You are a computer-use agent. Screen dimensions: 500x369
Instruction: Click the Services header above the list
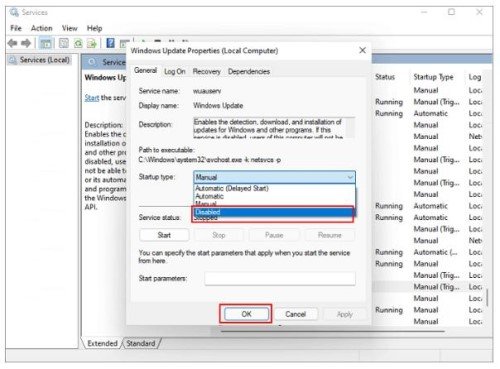(114, 62)
